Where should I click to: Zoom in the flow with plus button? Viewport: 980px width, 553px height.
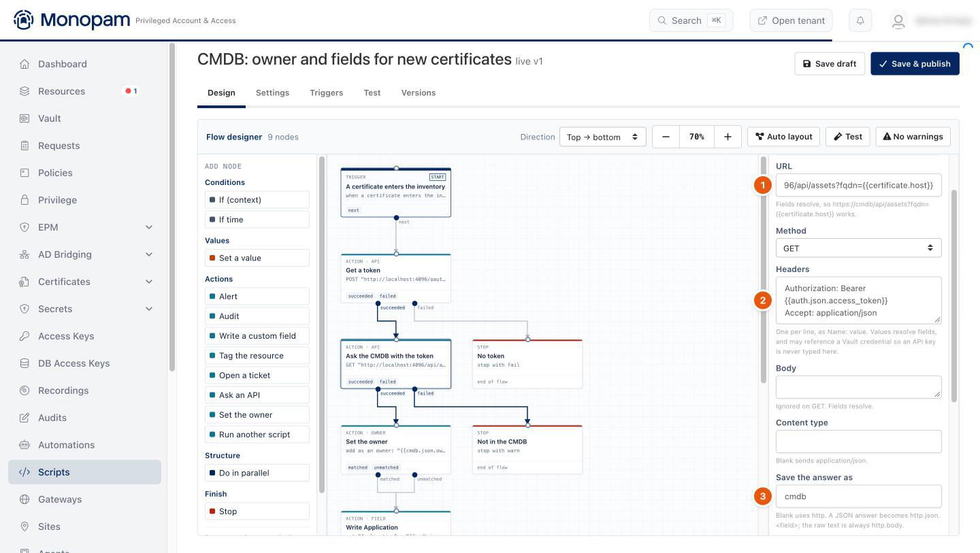pos(728,137)
